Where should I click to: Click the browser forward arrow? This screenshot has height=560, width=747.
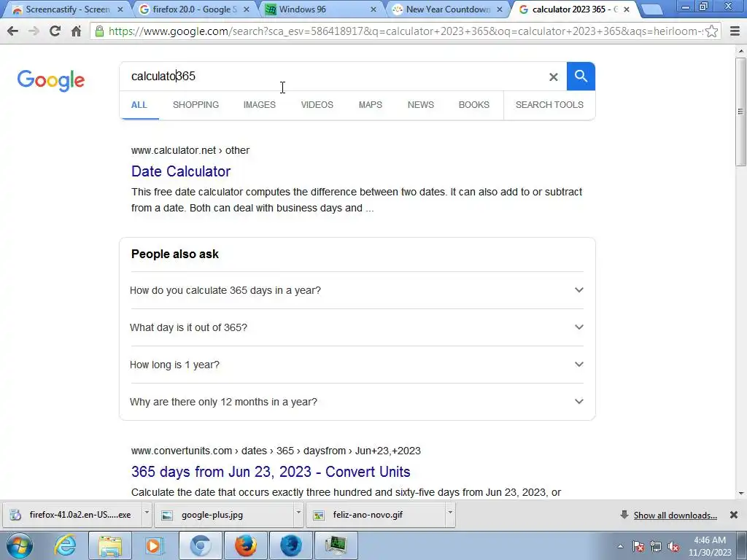pos(34,31)
